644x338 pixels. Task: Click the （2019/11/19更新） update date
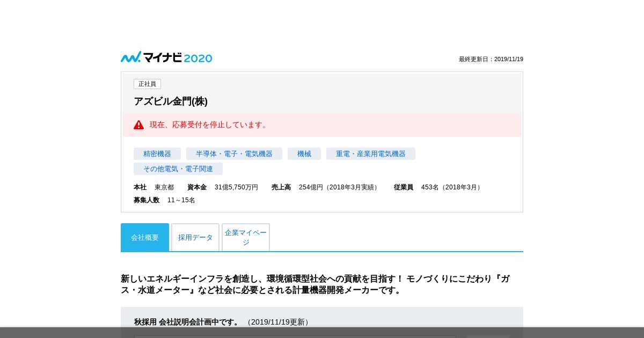click(278, 322)
